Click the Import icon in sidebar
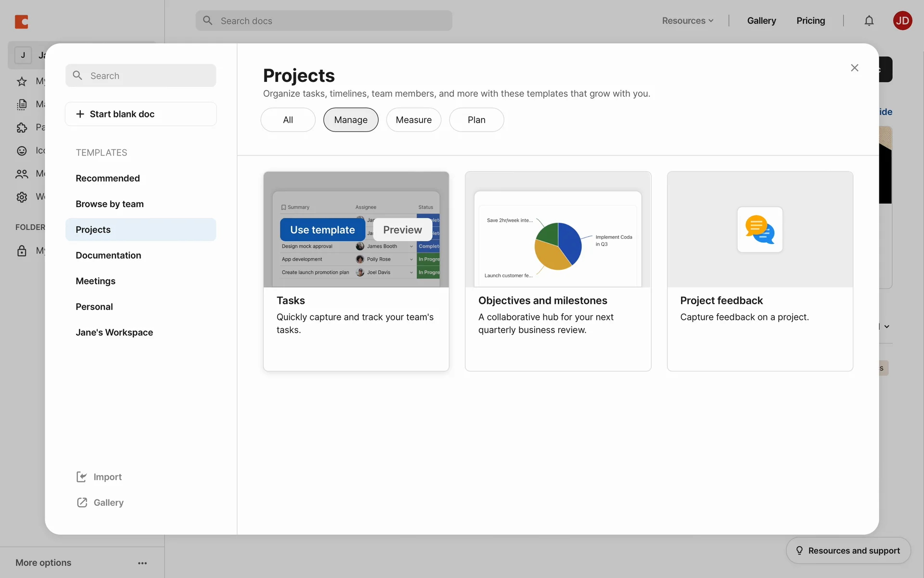924x578 pixels. (82, 477)
